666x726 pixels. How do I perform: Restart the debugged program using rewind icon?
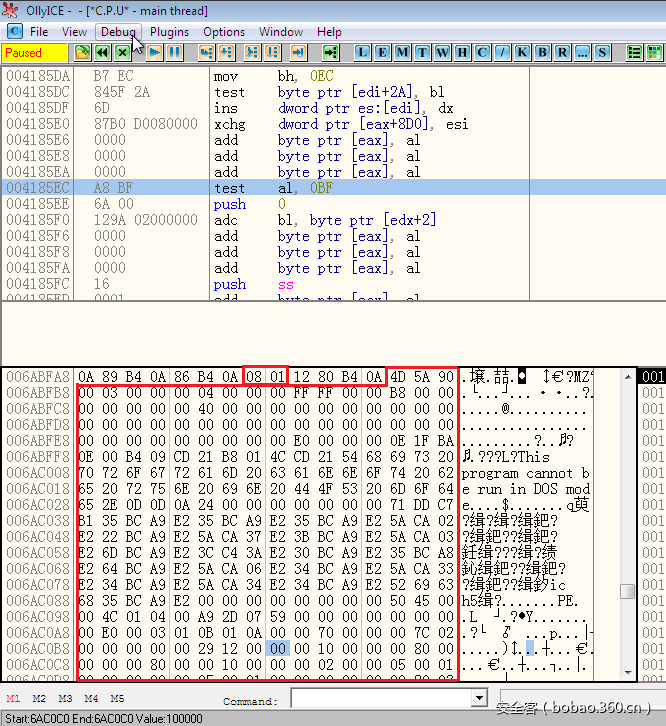pyautogui.click(x=101, y=52)
